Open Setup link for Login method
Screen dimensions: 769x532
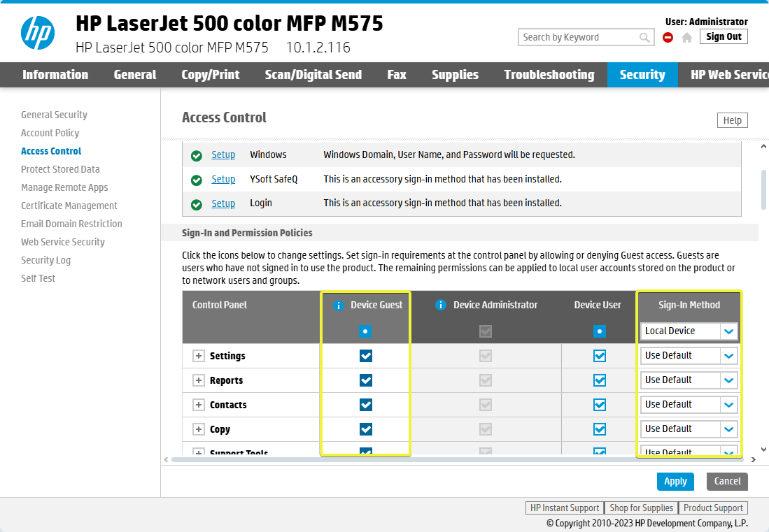[223, 203]
